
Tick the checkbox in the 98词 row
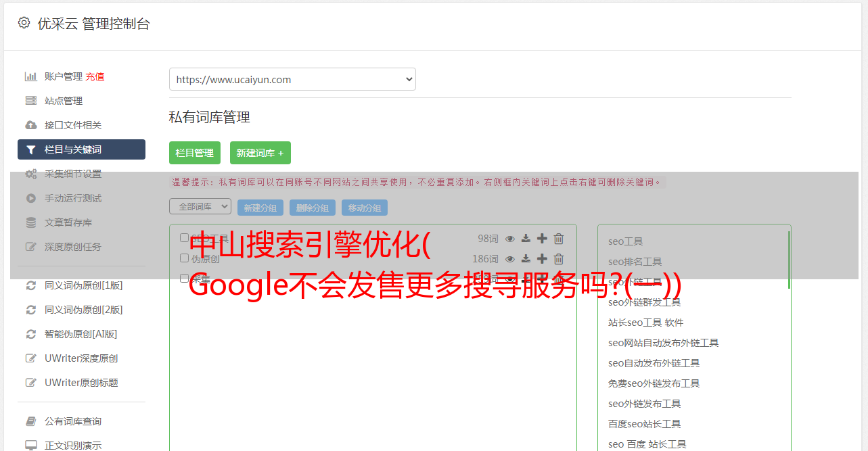184,238
